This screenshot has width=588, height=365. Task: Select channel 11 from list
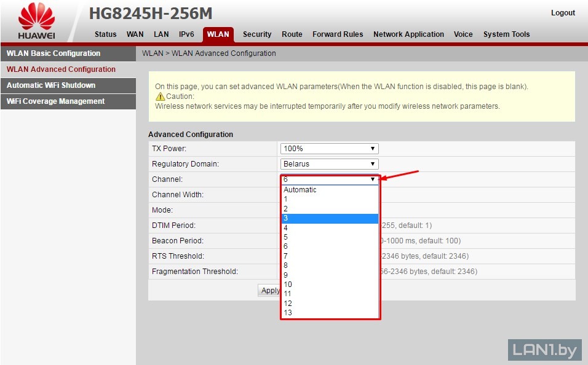tap(330, 294)
